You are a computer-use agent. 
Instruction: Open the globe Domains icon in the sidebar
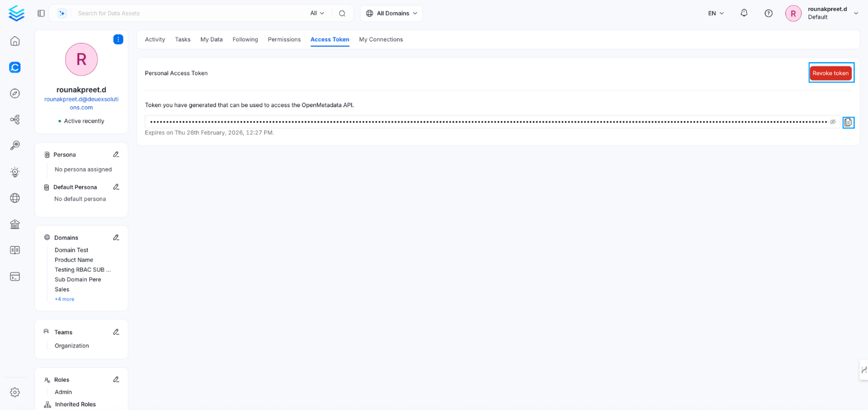[x=15, y=198]
